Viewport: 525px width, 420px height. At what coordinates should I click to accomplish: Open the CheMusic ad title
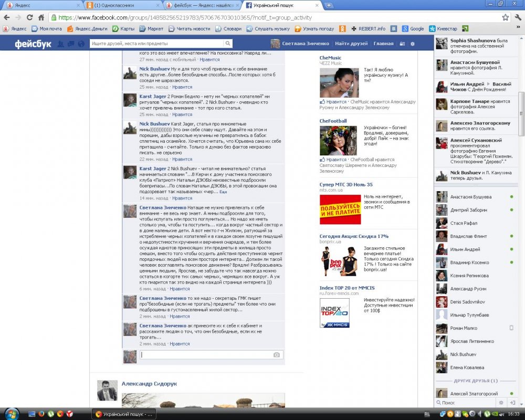330,58
